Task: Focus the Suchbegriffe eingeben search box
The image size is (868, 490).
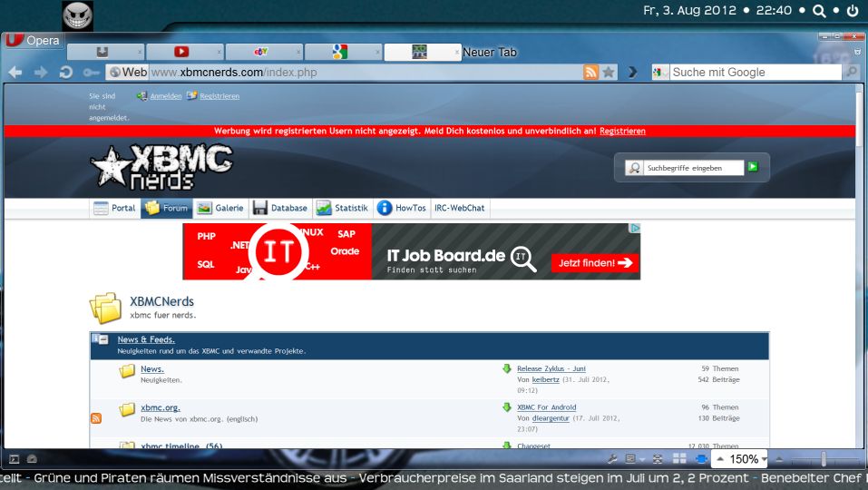Action: 693,168
